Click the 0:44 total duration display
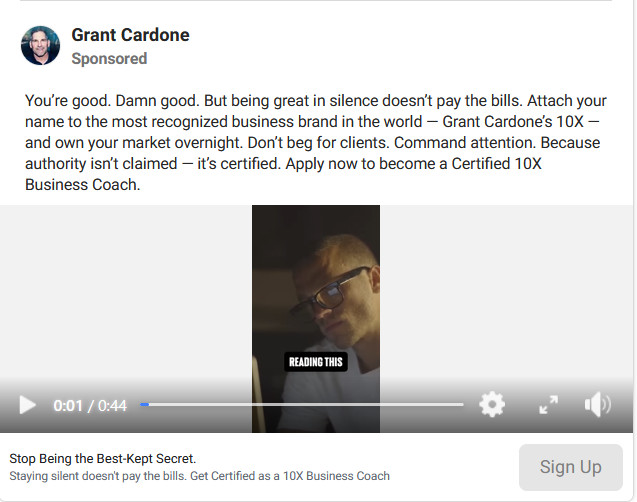637x502 pixels. click(x=112, y=406)
